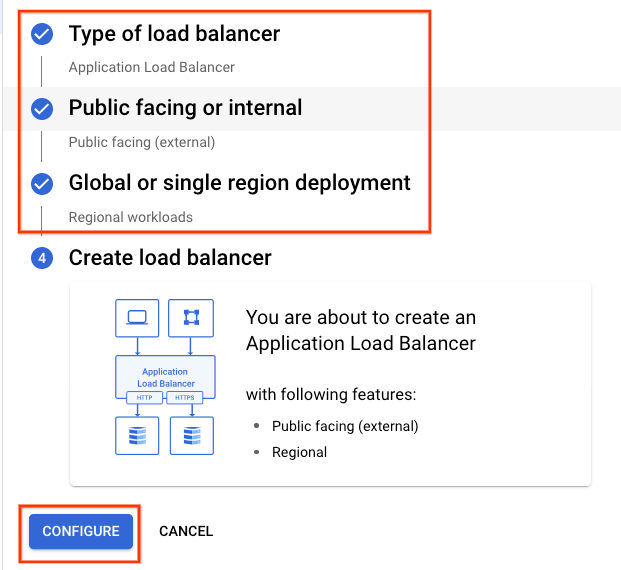Click the laptop client icon in the diagram
Screen dimensions: 621x570
tap(138, 318)
